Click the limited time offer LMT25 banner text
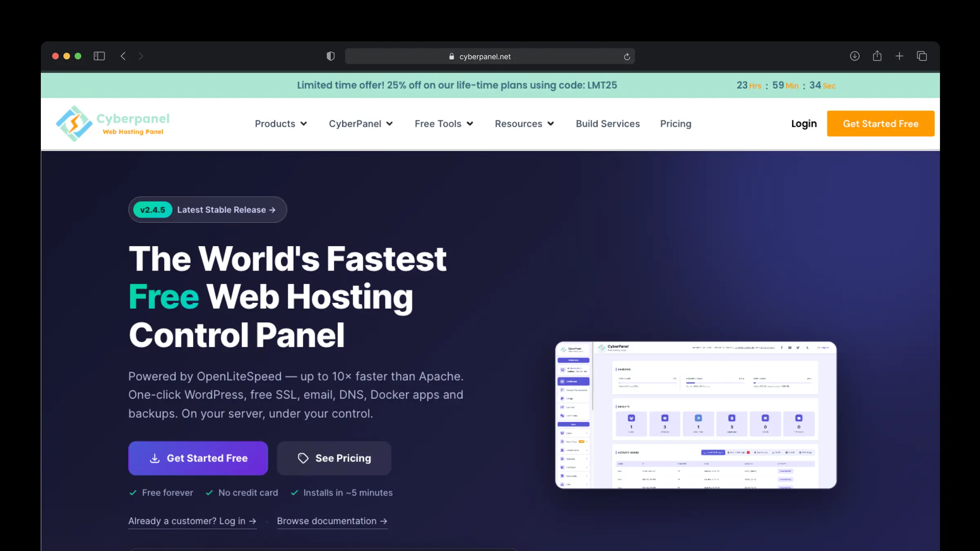980x551 pixels. [457, 85]
